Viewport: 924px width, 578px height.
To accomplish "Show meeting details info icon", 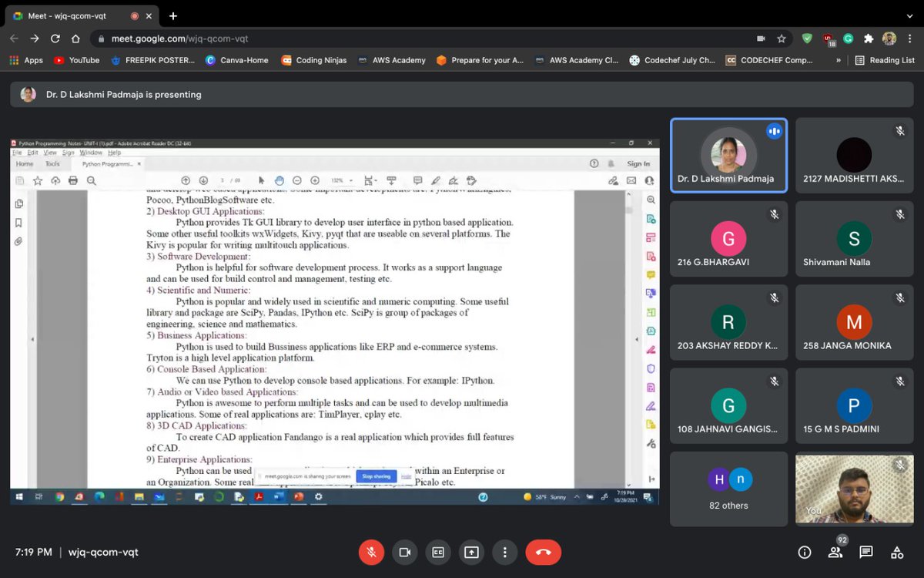I will coord(804,552).
